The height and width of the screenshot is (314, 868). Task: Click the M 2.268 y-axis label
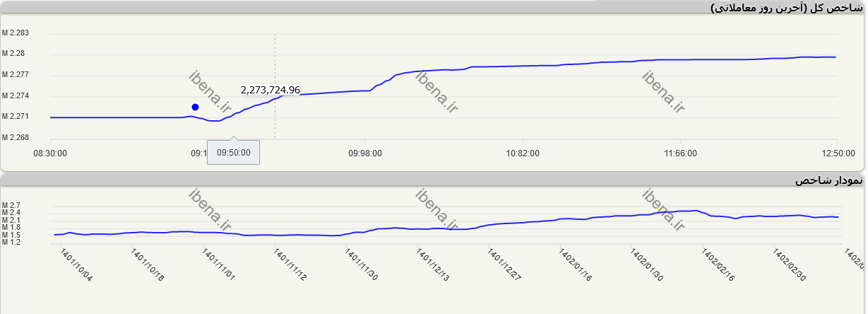15,138
